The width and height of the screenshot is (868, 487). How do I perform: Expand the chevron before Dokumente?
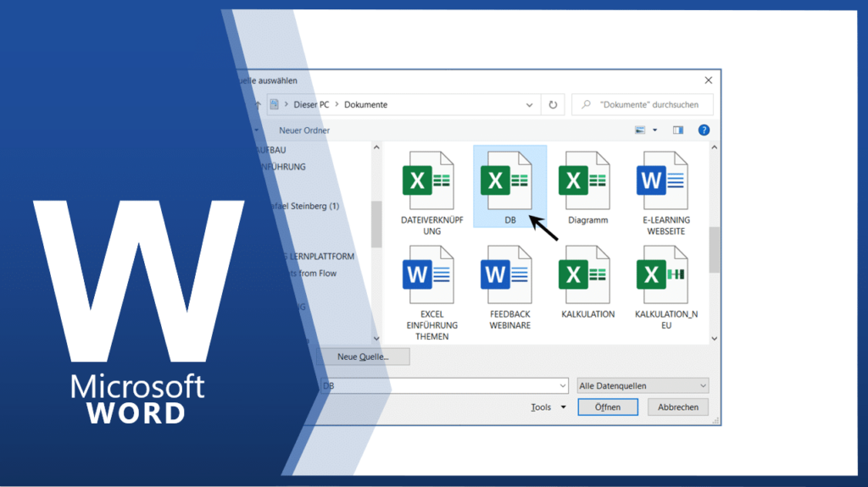click(337, 104)
